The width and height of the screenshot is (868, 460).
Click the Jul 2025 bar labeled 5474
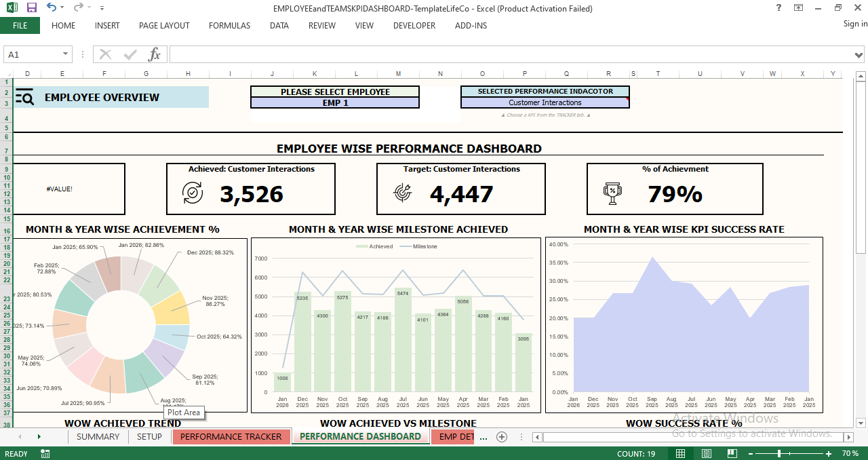pyautogui.click(x=403, y=340)
